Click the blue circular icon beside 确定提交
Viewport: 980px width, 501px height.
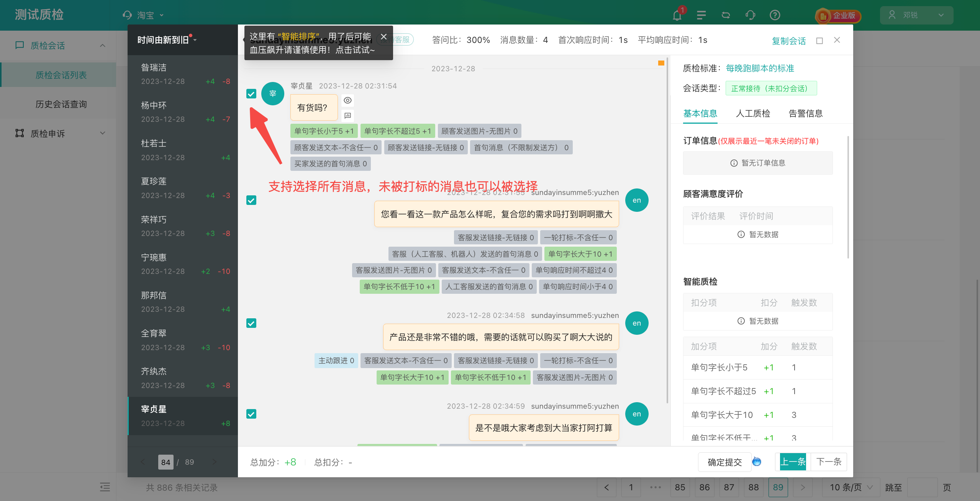(757, 462)
